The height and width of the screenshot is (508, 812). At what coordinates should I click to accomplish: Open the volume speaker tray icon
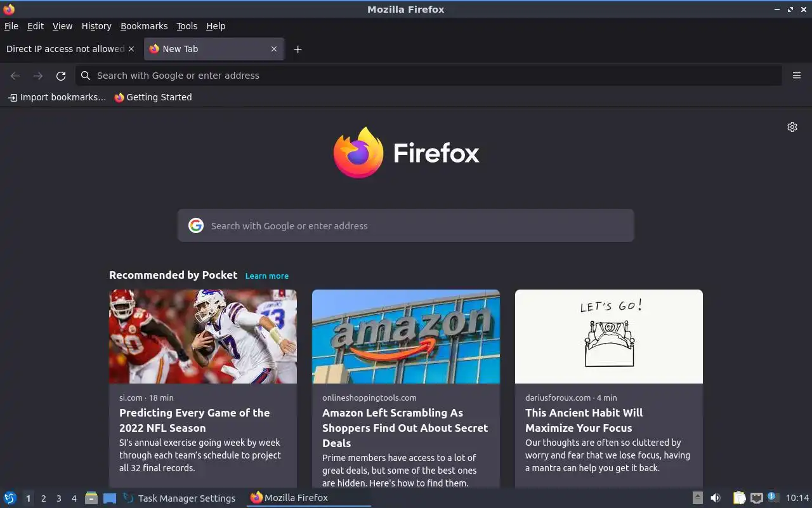click(x=716, y=498)
